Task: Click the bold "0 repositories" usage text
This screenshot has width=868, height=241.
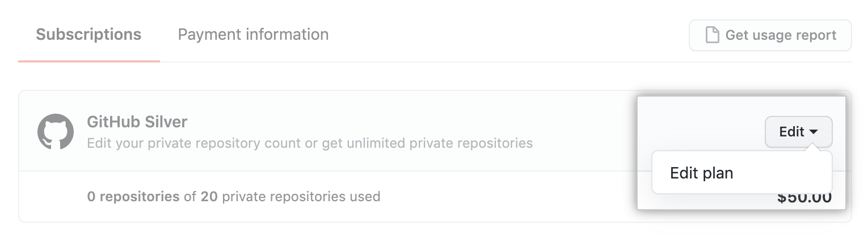Action: pos(133,197)
